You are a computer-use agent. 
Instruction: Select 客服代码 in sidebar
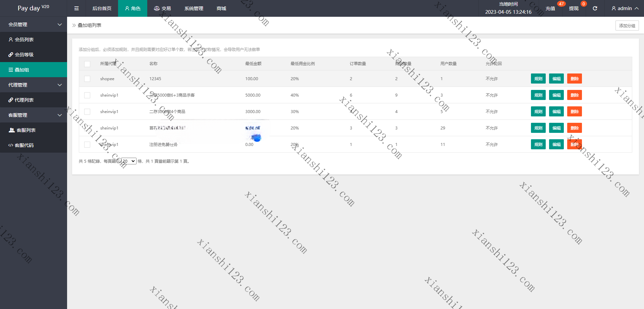pos(34,145)
